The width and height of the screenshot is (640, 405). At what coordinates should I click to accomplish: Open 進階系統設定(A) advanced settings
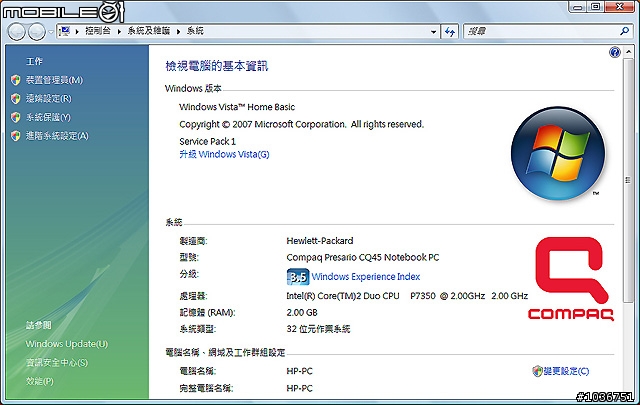[57, 136]
